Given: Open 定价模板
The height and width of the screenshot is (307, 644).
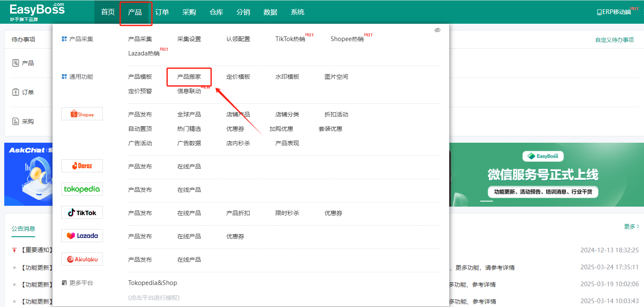Looking at the screenshot, I should 238,77.
